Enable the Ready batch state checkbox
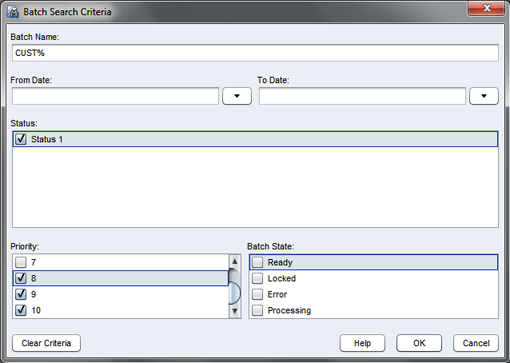Screen dimensions: 510x363 pyautogui.click(x=257, y=262)
